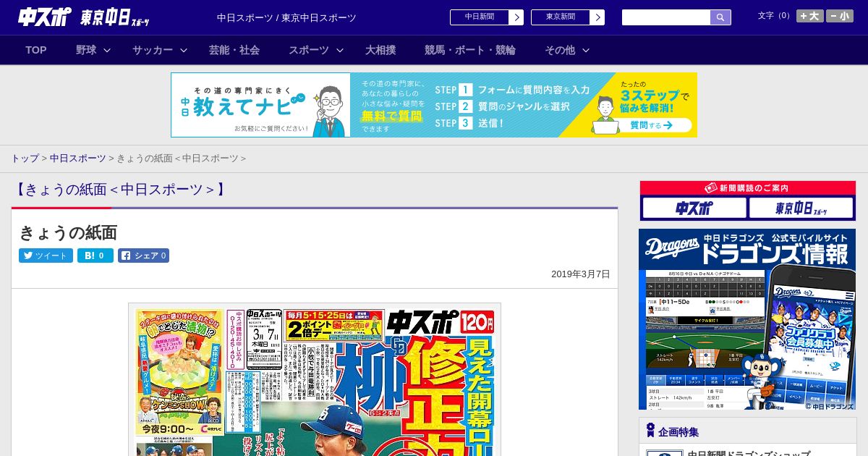Open the その他 navigation menu

pyautogui.click(x=560, y=50)
